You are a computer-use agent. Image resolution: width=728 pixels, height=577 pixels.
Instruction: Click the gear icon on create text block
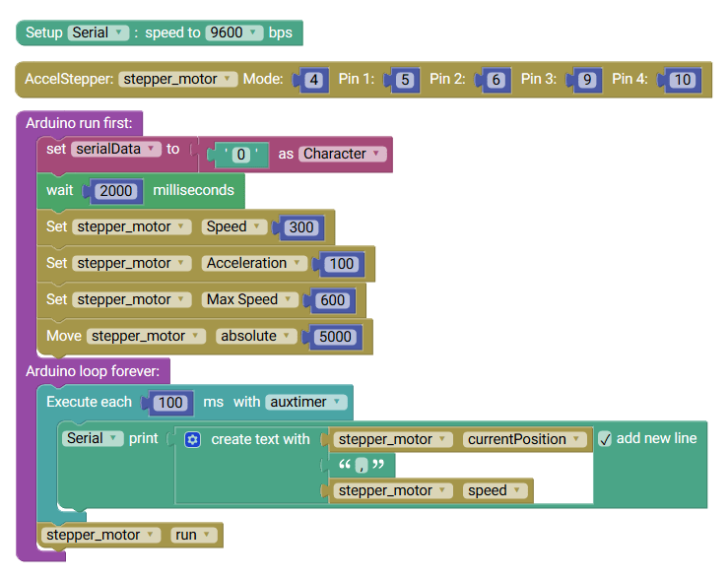click(x=193, y=439)
